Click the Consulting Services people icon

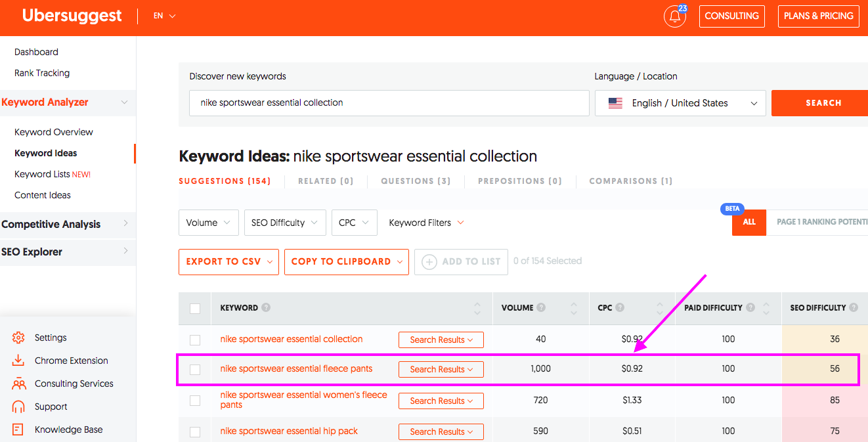19,384
